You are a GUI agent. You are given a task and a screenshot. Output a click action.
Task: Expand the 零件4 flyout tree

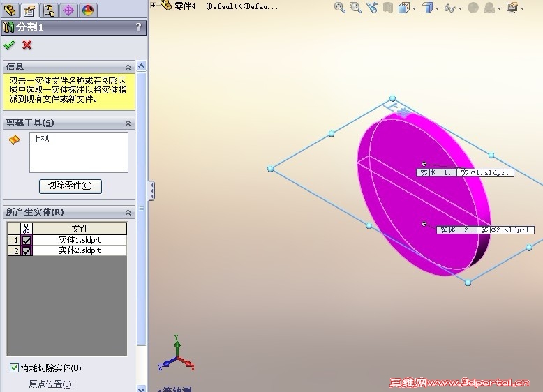pyautogui.click(x=154, y=5)
